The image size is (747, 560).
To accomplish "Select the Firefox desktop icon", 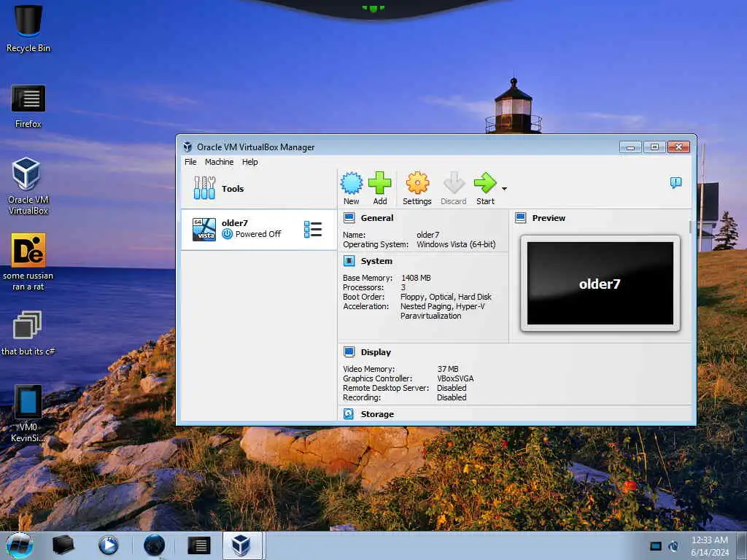I will click(x=28, y=106).
